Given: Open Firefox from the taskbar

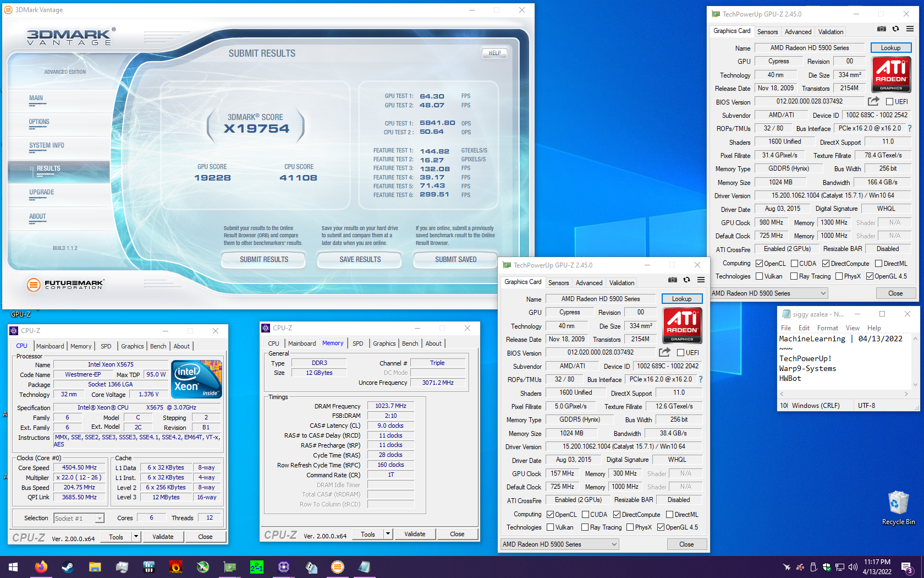Looking at the screenshot, I should click(41, 566).
